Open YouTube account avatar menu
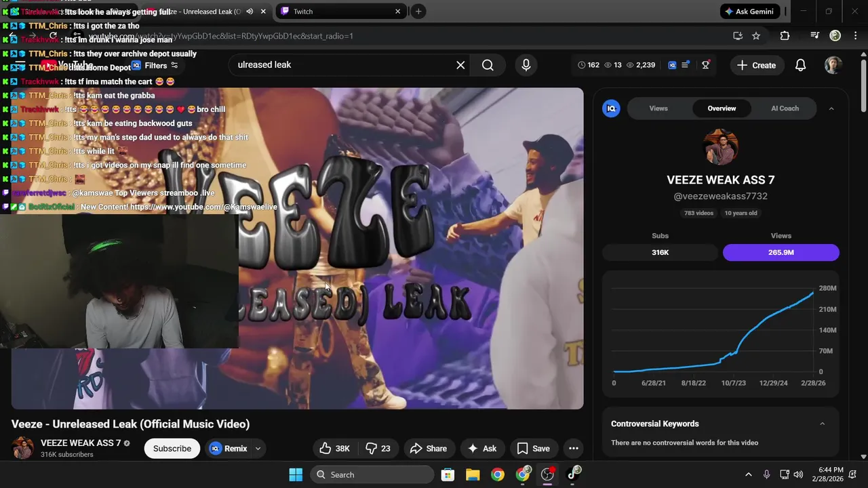The image size is (868, 488). (x=833, y=65)
